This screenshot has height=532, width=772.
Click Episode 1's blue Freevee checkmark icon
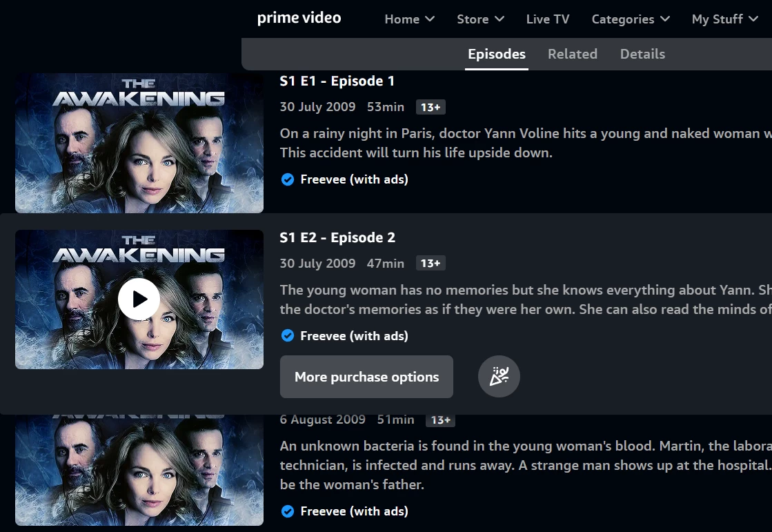click(288, 179)
